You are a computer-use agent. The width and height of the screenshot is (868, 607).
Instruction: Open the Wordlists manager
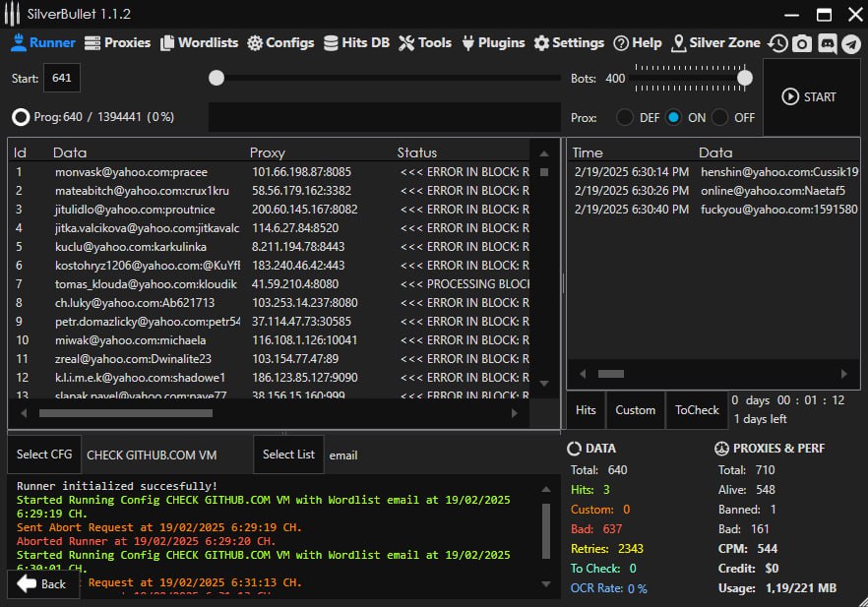click(x=199, y=42)
